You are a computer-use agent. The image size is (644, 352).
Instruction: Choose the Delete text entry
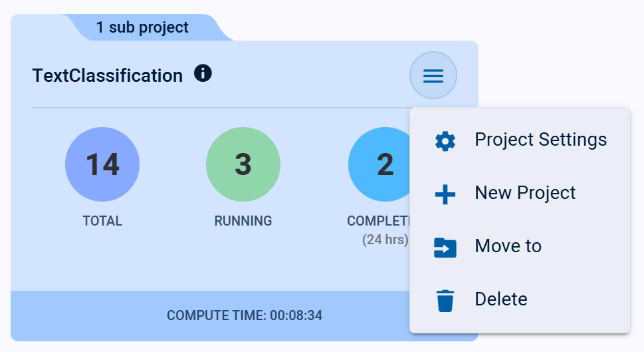(x=500, y=299)
